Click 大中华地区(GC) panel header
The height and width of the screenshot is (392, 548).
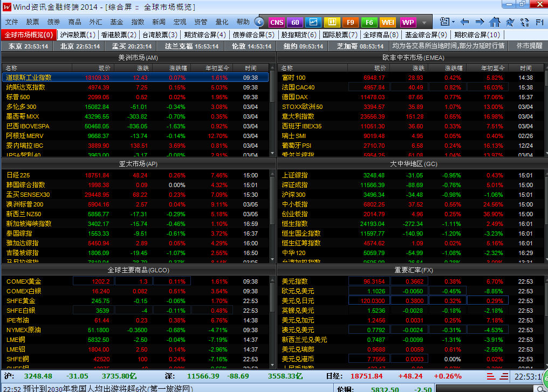pyautogui.click(x=414, y=164)
